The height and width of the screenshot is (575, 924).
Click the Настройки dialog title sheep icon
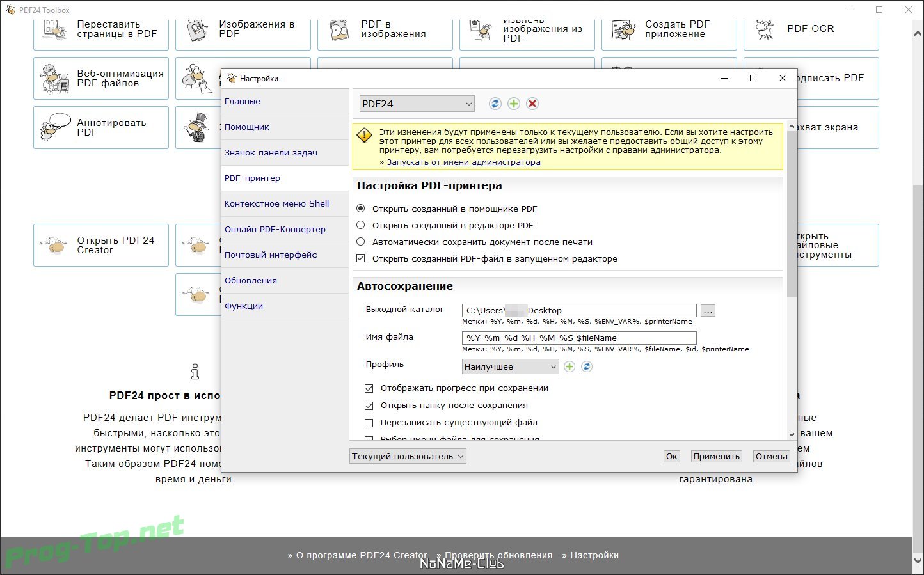(x=232, y=78)
